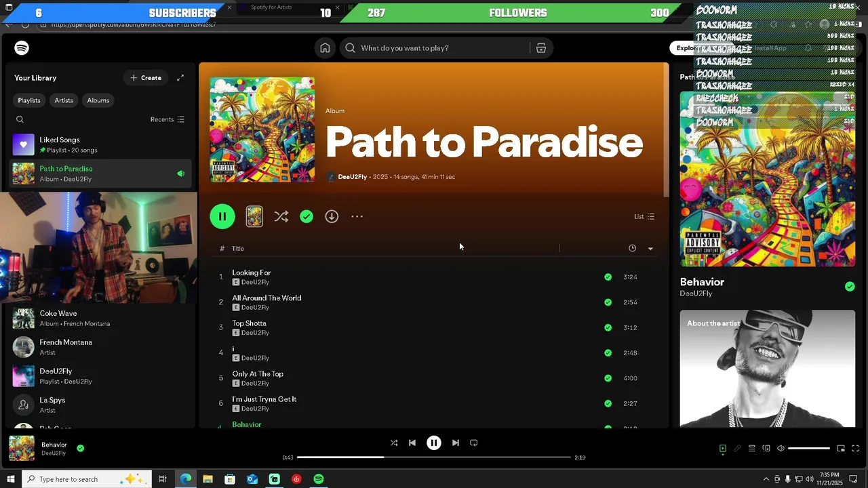Open the Miniplayer
The height and width of the screenshot is (488, 868).
[x=841, y=448]
